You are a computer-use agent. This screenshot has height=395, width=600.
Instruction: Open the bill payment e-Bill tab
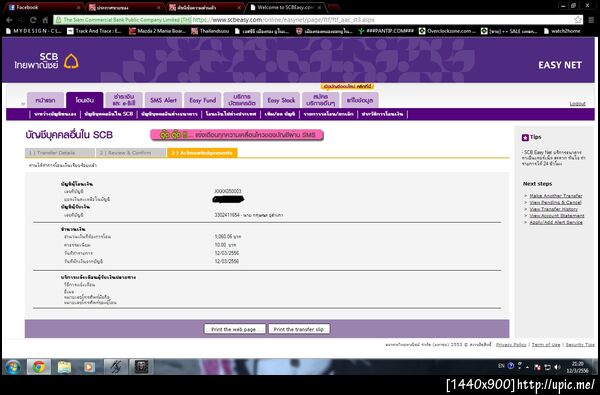point(124,100)
